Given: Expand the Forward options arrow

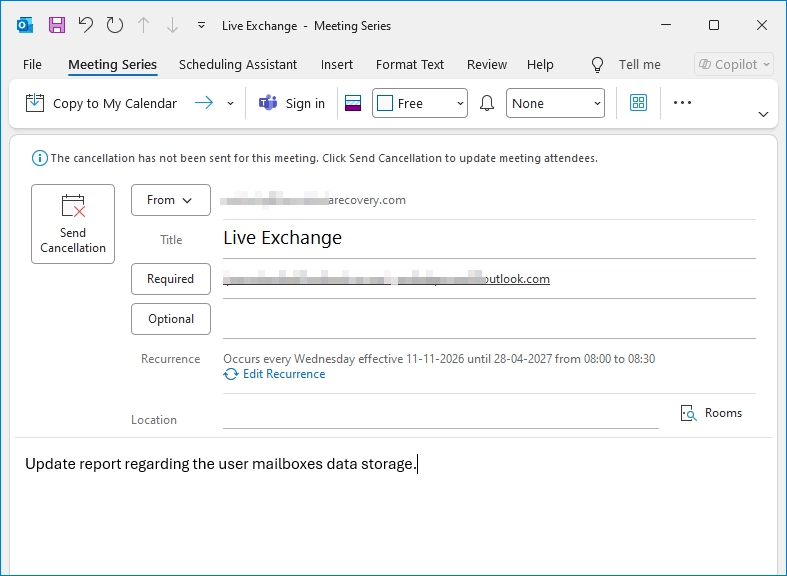Looking at the screenshot, I should tap(230, 103).
